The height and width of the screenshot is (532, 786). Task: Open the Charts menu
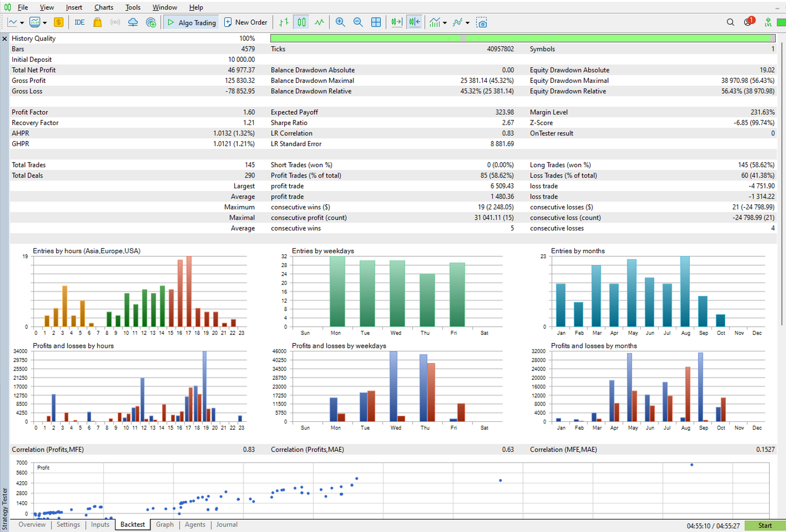click(x=103, y=7)
